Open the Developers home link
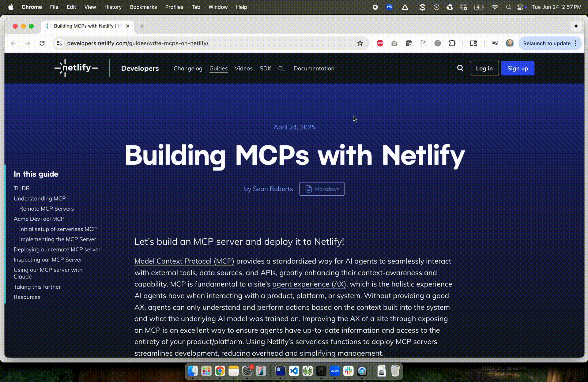Screen dimensions: 588x382 click(140, 68)
